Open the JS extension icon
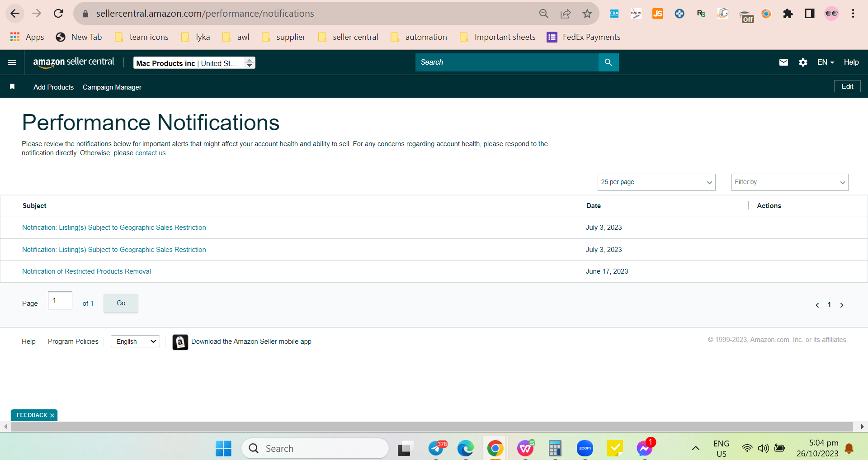Viewport: 868px width, 460px height. [658, 14]
